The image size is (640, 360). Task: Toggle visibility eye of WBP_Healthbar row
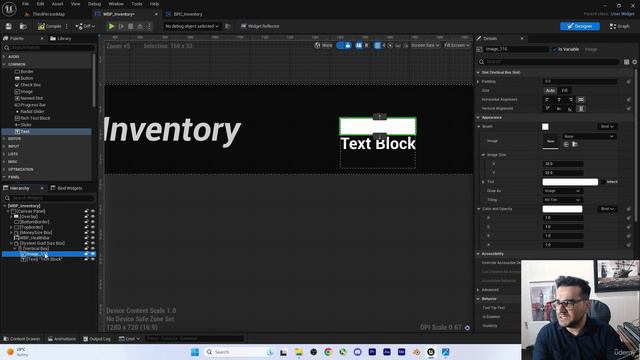[93, 238]
